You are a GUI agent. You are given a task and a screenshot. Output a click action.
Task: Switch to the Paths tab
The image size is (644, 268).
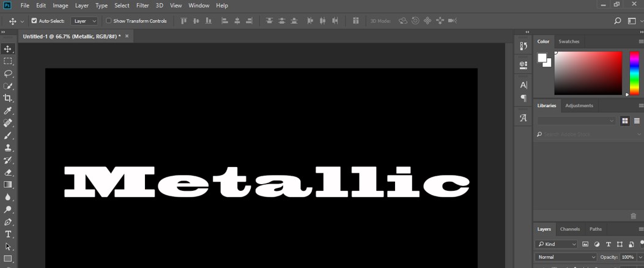pyautogui.click(x=596, y=229)
